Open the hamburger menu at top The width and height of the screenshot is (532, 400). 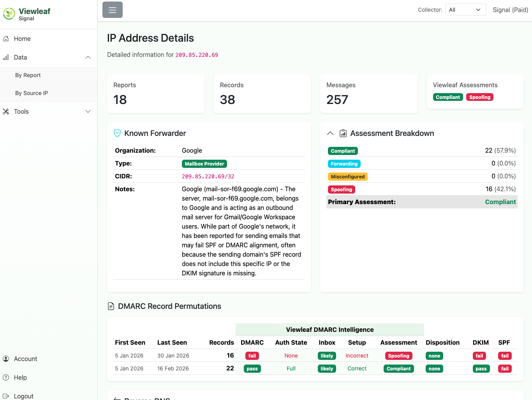tap(112, 10)
